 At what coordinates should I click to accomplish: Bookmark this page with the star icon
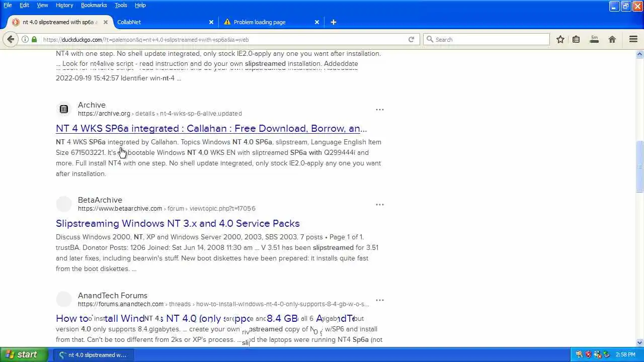pos(560,39)
